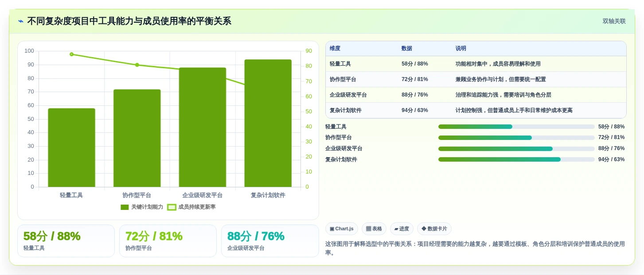Click the 复杂计划软件 x-axis label
644x275 pixels.
268,195
